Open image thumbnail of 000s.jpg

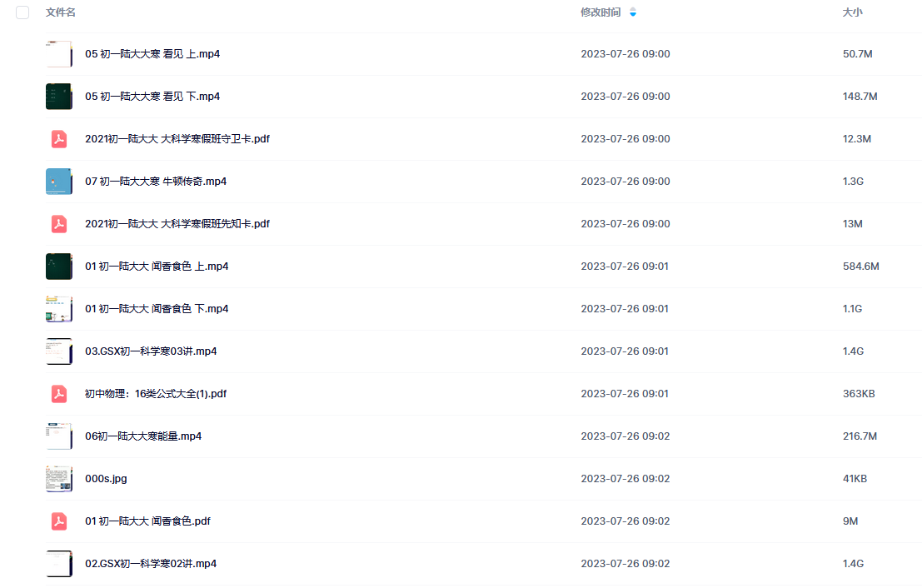[59, 479]
